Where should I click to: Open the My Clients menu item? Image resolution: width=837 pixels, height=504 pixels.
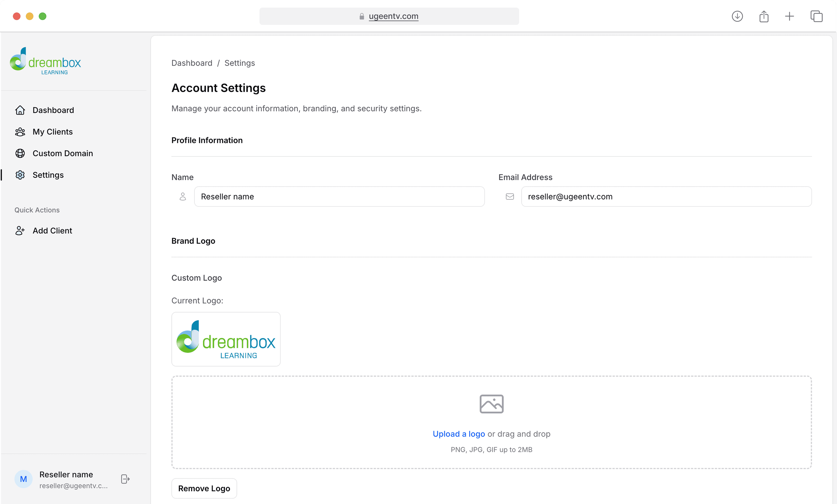pos(53,132)
